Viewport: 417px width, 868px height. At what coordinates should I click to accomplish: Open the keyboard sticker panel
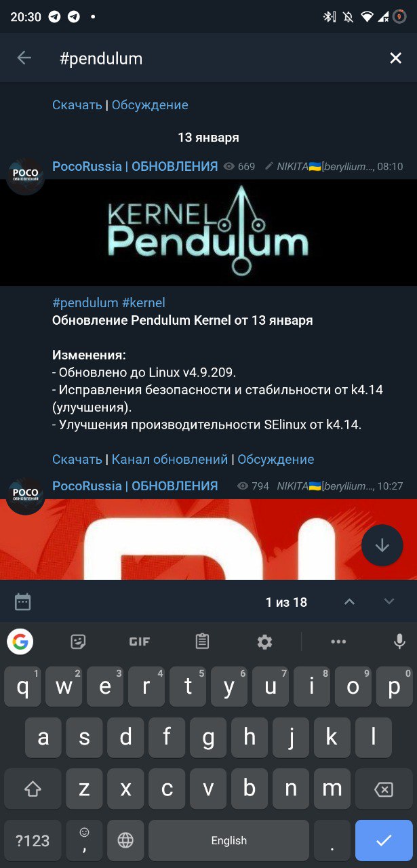point(78,642)
